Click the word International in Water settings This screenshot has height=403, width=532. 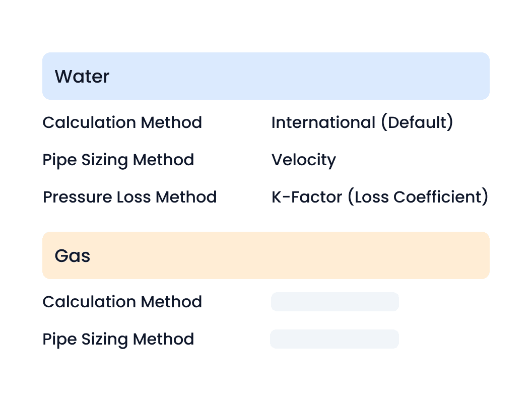point(323,122)
